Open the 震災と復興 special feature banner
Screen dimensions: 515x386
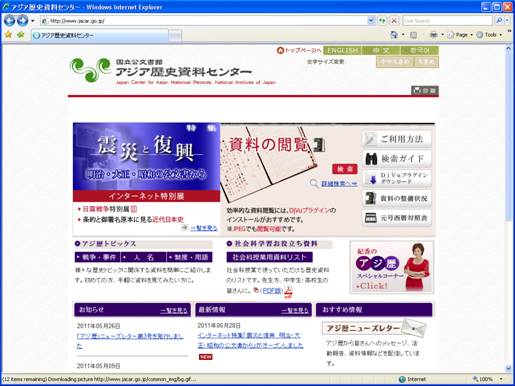click(x=146, y=156)
